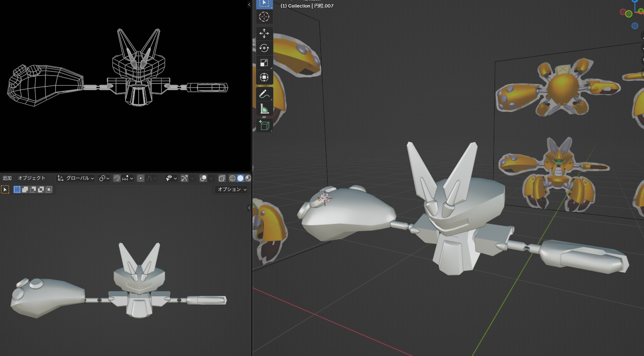Open the グローバル transform orientation dropdown
The image size is (644, 356).
point(76,178)
